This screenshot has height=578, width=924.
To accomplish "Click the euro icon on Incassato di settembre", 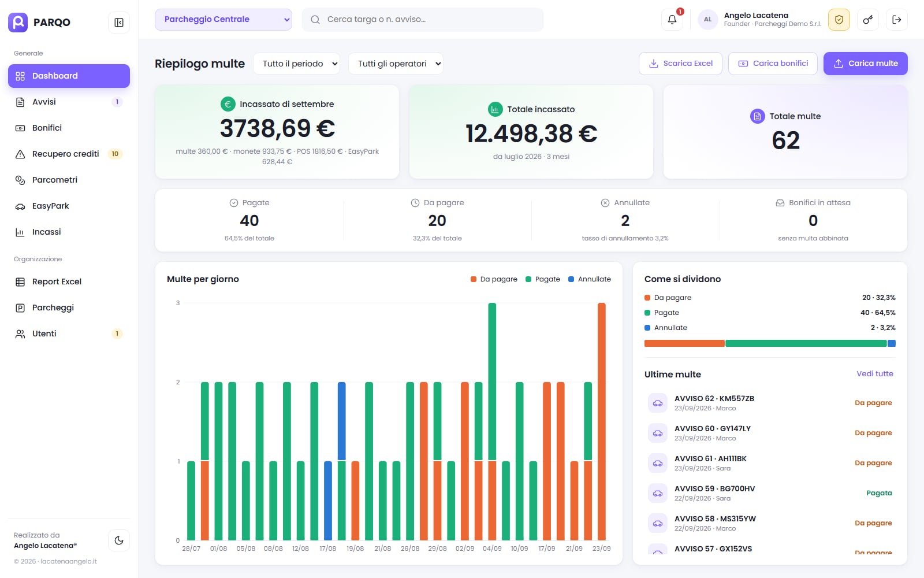I will click(x=228, y=104).
